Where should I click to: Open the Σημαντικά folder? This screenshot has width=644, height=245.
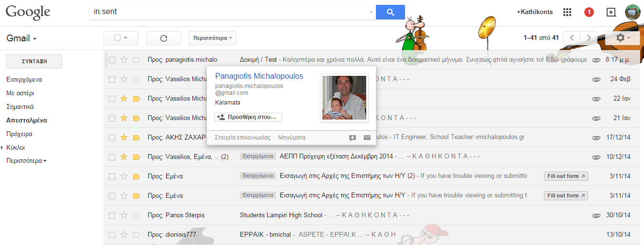pyautogui.click(x=20, y=106)
